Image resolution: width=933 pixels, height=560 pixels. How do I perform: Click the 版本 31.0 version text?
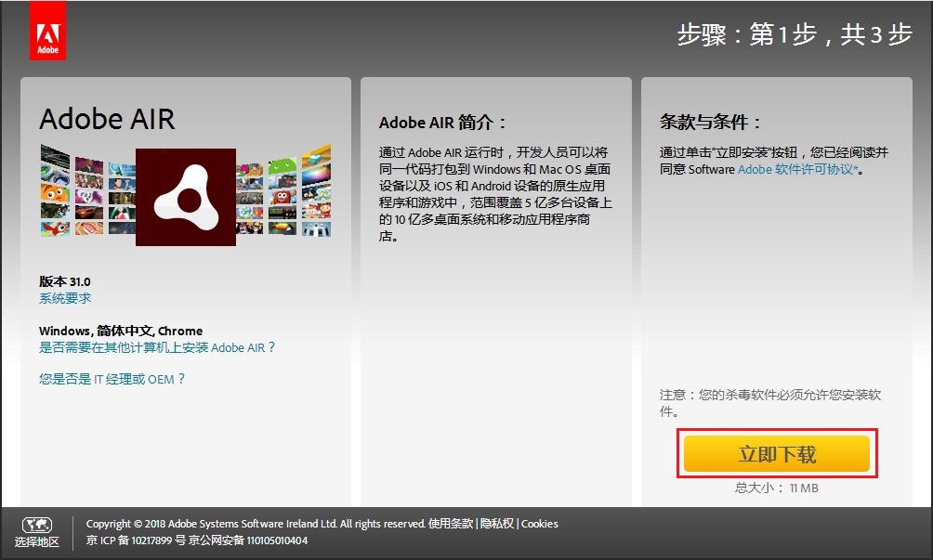tap(65, 281)
